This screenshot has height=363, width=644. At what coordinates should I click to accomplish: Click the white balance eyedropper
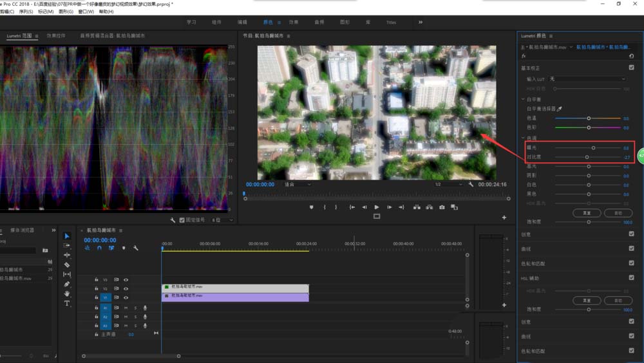tap(559, 109)
